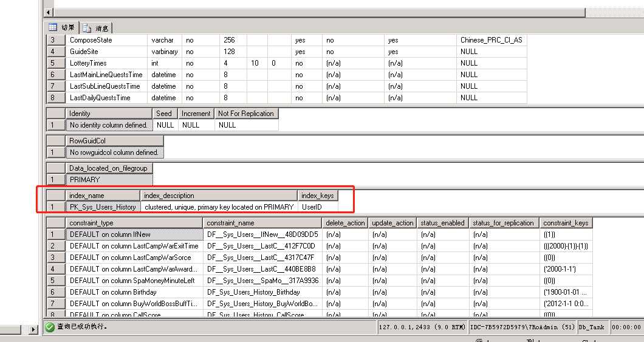Click the index_description column header
644x342 pixels.
click(219, 196)
